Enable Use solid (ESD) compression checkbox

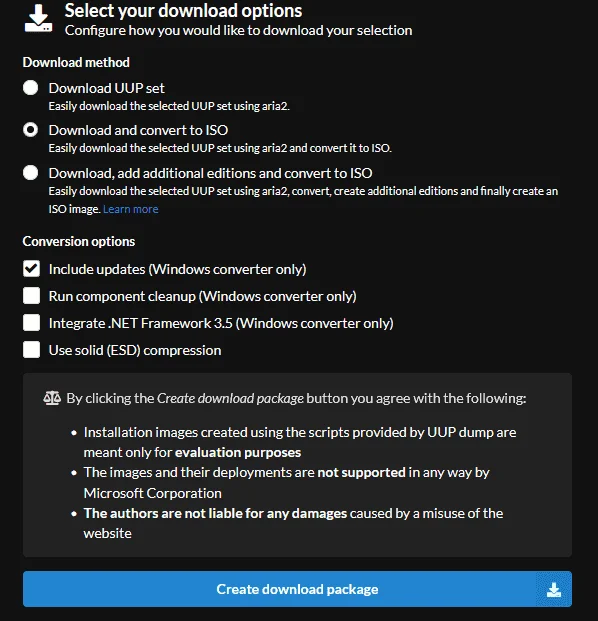pyautogui.click(x=31, y=350)
